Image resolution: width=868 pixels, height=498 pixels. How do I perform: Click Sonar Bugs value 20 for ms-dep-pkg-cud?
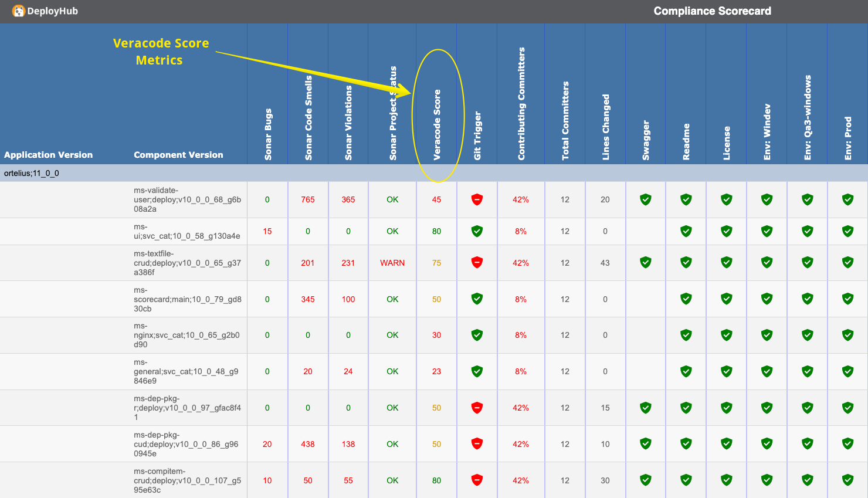pyautogui.click(x=267, y=444)
